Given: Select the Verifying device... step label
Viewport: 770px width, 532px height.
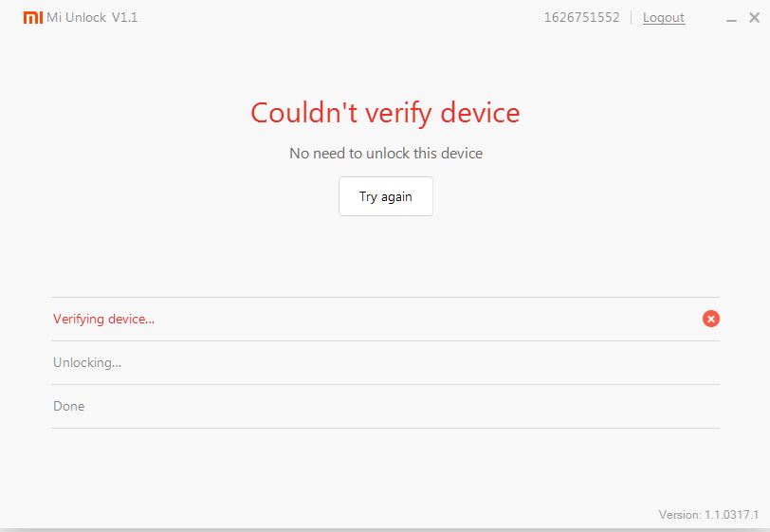Looking at the screenshot, I should coord(103,319).
